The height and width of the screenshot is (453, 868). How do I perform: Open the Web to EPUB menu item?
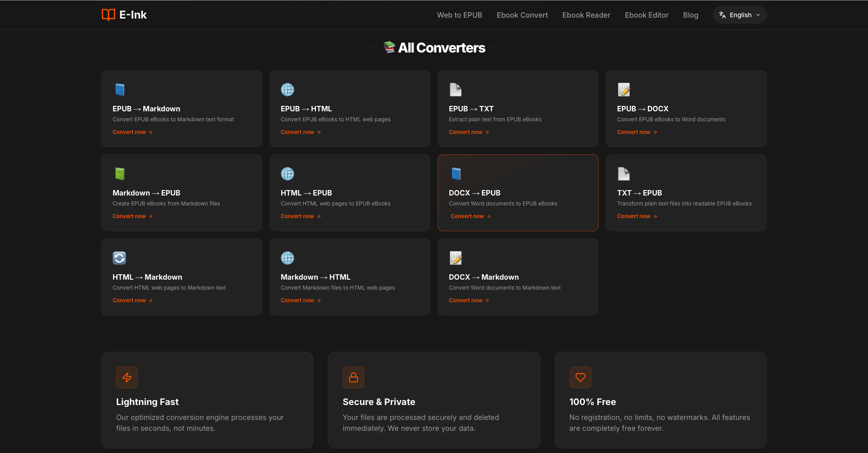pyautogui.click(x=459, y=15)
